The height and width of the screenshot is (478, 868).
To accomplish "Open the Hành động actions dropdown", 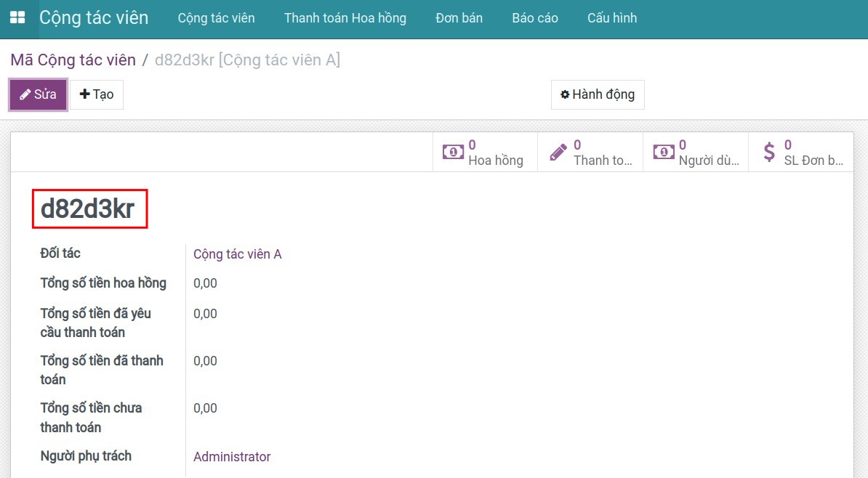I will point(598,94).
